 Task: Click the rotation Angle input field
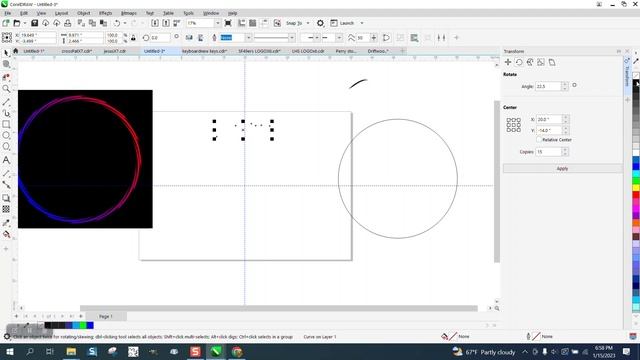tap(549, 87)
